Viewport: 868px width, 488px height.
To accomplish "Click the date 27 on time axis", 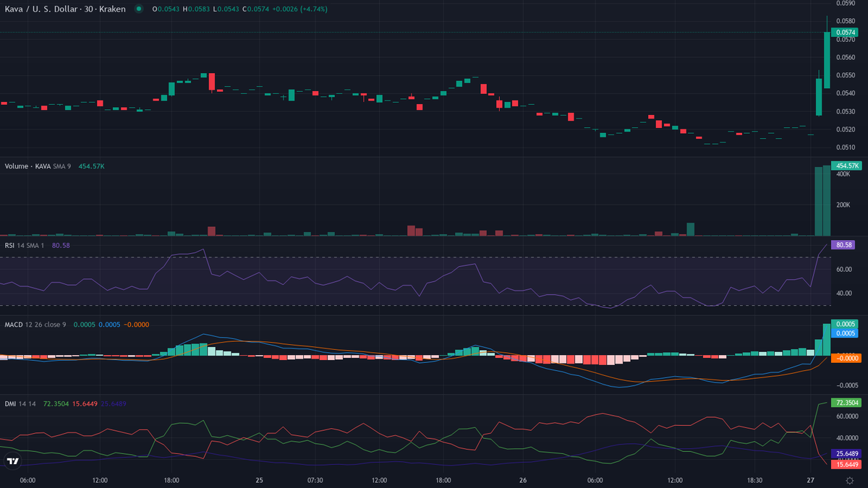I will click(x=811, y=480).
